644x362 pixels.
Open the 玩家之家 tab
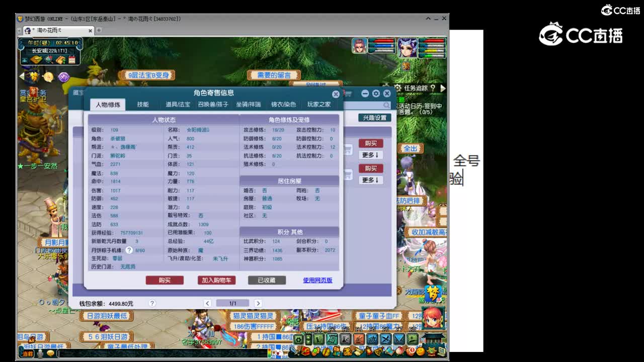click(x=319, y=105)
